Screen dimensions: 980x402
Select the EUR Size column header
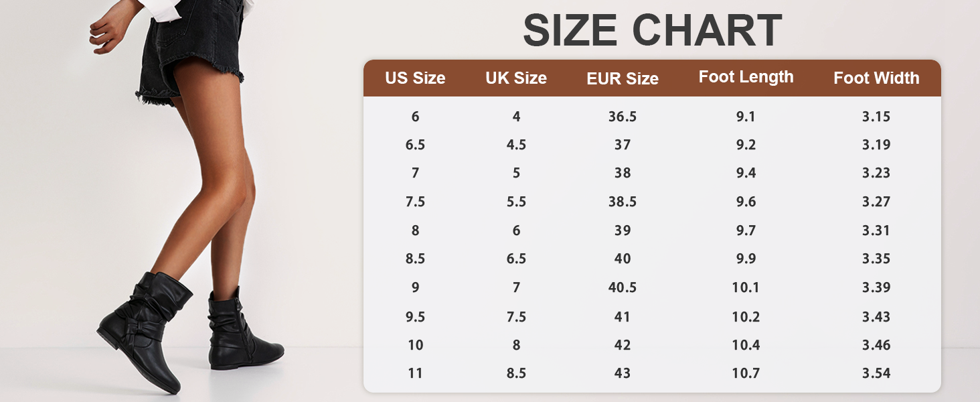[623, 79]
